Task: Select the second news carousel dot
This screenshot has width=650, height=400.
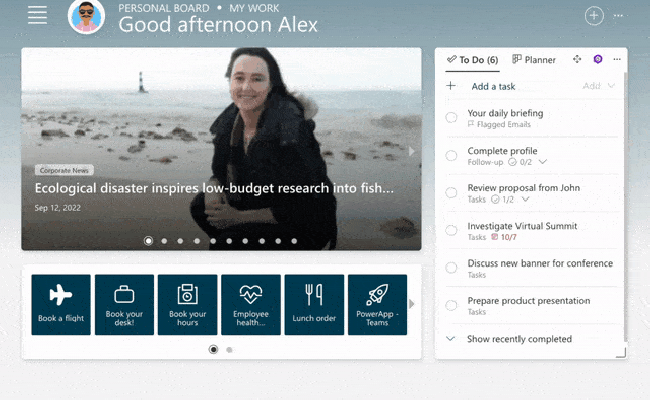Action: tap(164, 241)
